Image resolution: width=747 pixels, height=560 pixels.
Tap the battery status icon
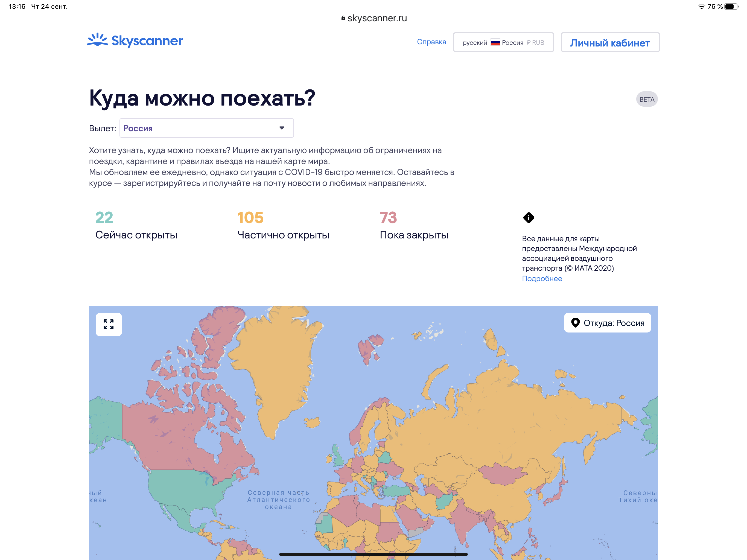pos(731,6)
